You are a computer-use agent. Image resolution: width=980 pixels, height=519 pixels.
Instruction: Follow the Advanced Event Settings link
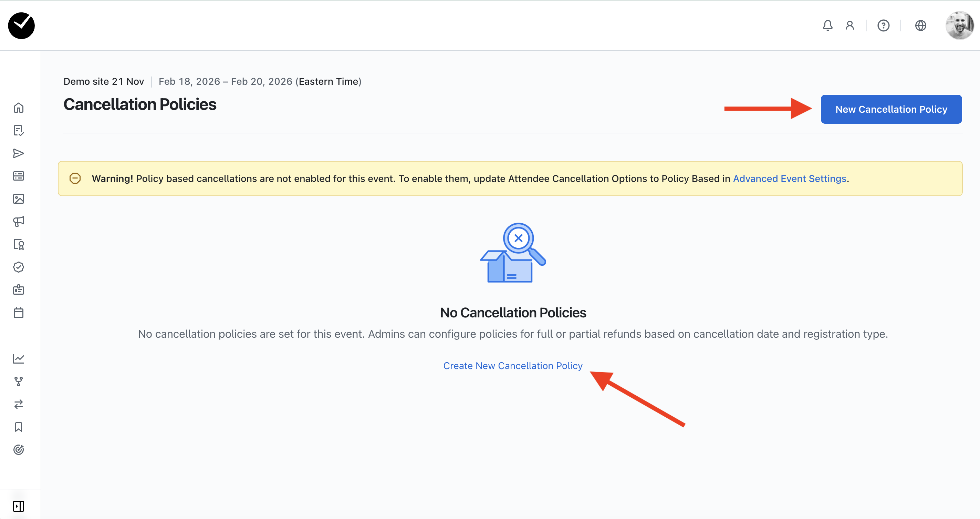coord(789,179)
